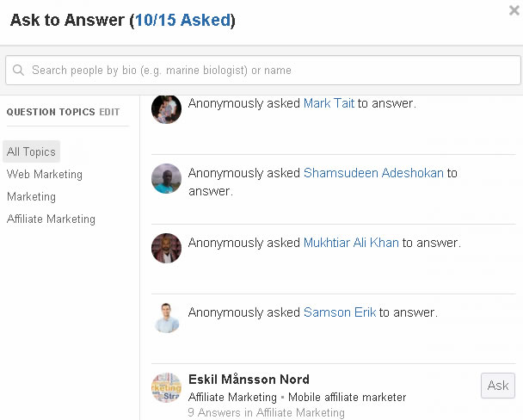Click the search magnifier icon
The width and height of the screenshot is (523, 420).
(21, 71)
